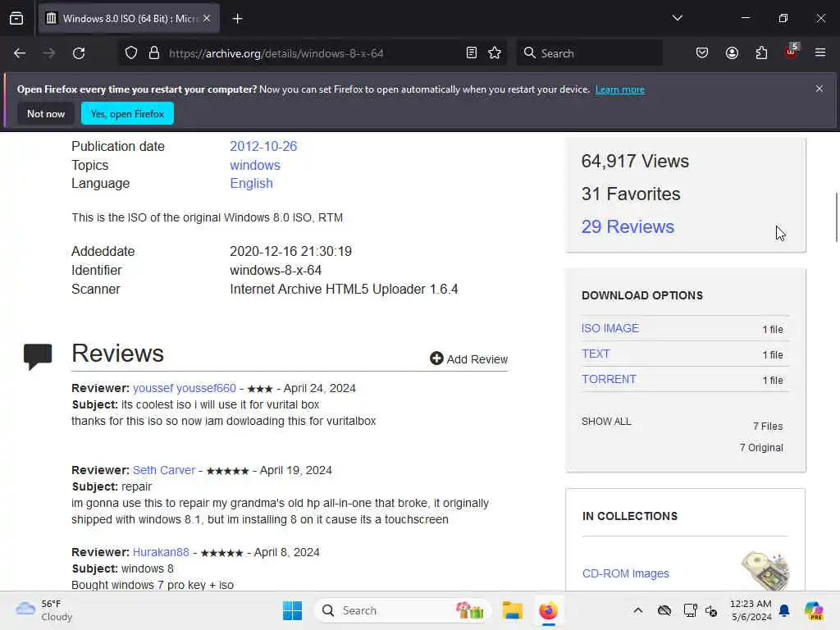Image resolution: width=840 pixels, height=630 pixels.
Task: Click the 31 Favorites text
Action: tap(631, 194)
